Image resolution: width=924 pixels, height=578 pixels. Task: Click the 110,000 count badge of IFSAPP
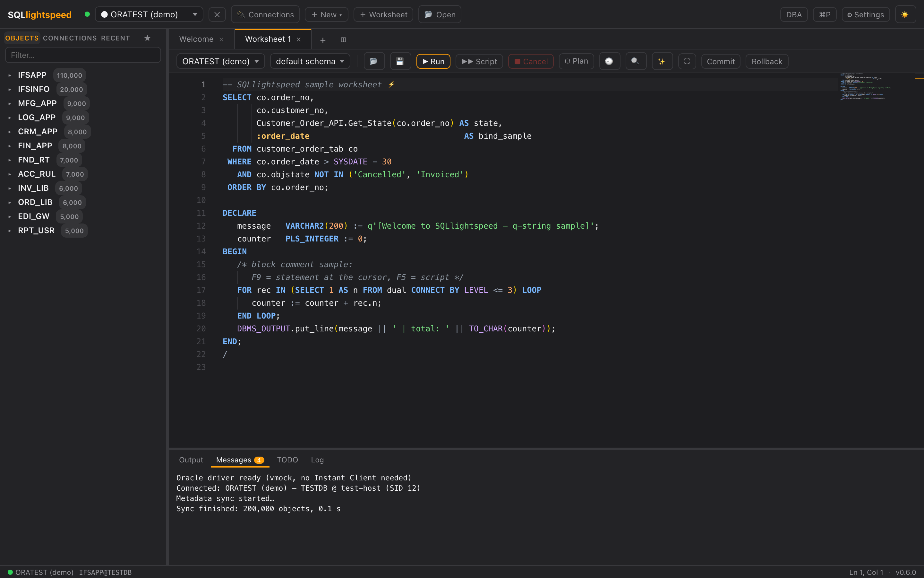pyautogui.click(x=70, y=75)
